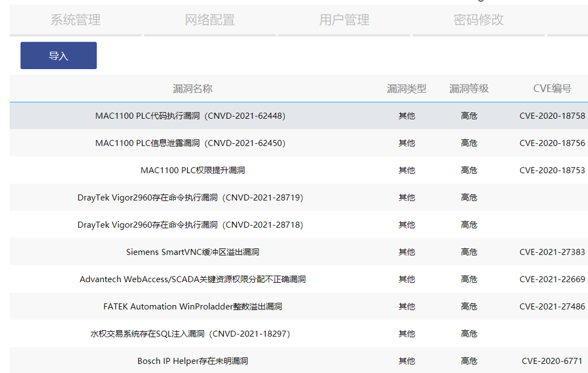Click the 导入 button

(x=58, y=55)
